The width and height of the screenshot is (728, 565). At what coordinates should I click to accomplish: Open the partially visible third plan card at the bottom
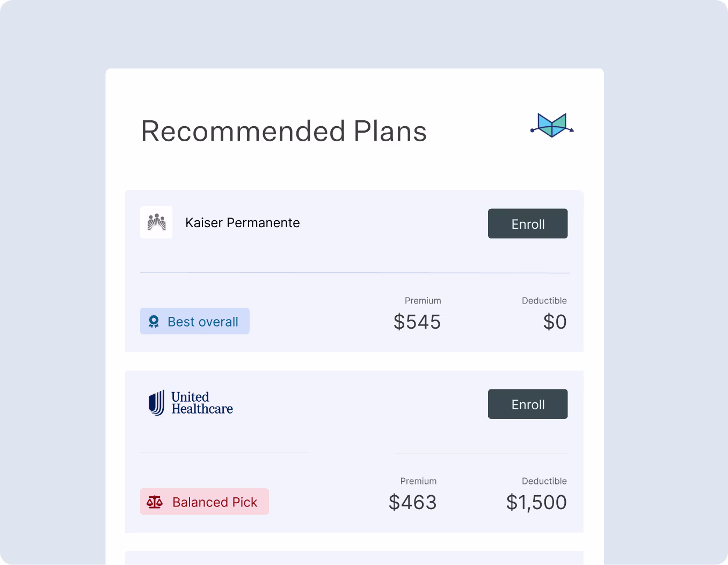click(x=354, y=559)
